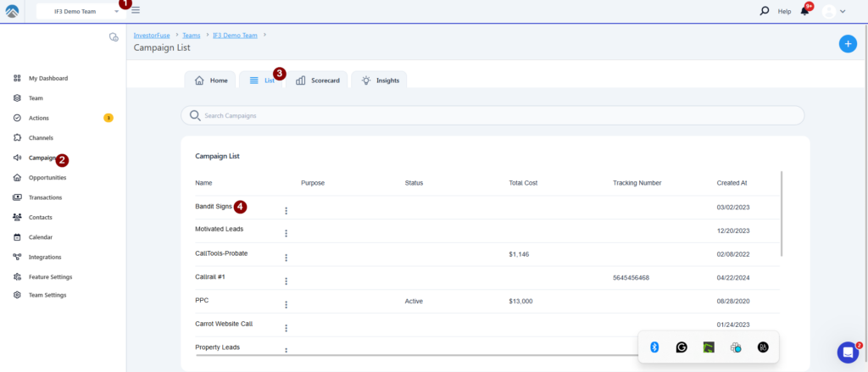
Task: Open the search magnifier in top bar
Action: 765,11
